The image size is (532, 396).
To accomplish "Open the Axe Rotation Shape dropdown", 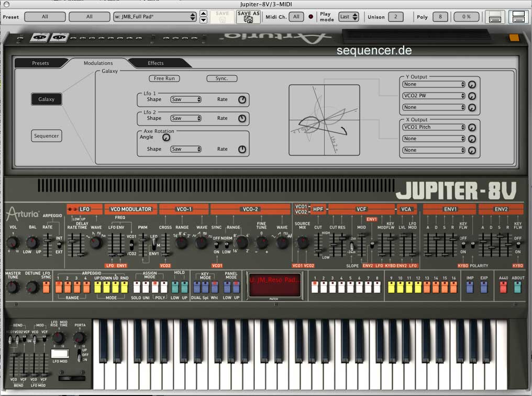I will (186, 149).
